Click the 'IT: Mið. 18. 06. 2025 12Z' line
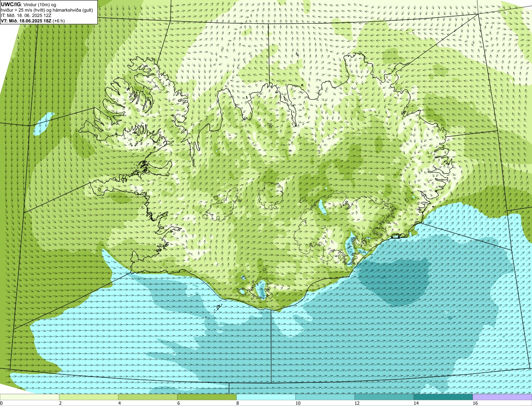532x406 pixels. (x=26, y=15)
